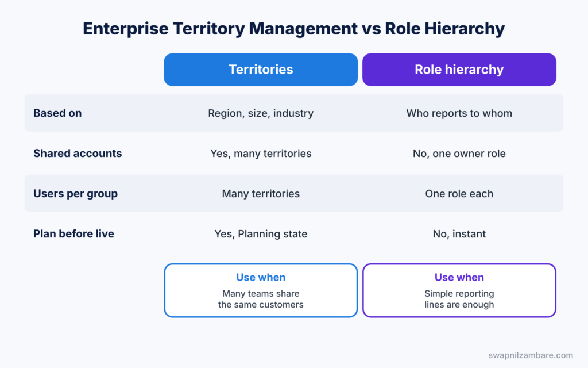
Task: Click the 'Yes, Planning state' cell
Action: coord(261,233)
